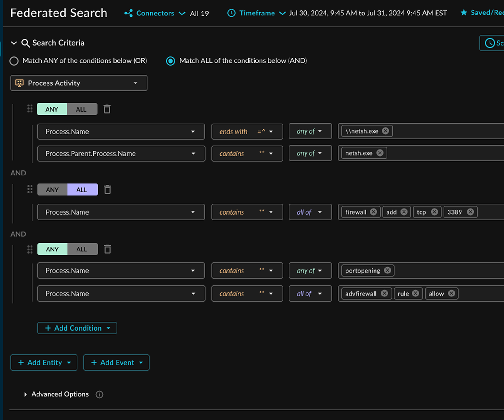Delete the second ALL condition group via trash icon
Image resolution: width=504 pixels, height=420 pixels.
tap(107, 189)
